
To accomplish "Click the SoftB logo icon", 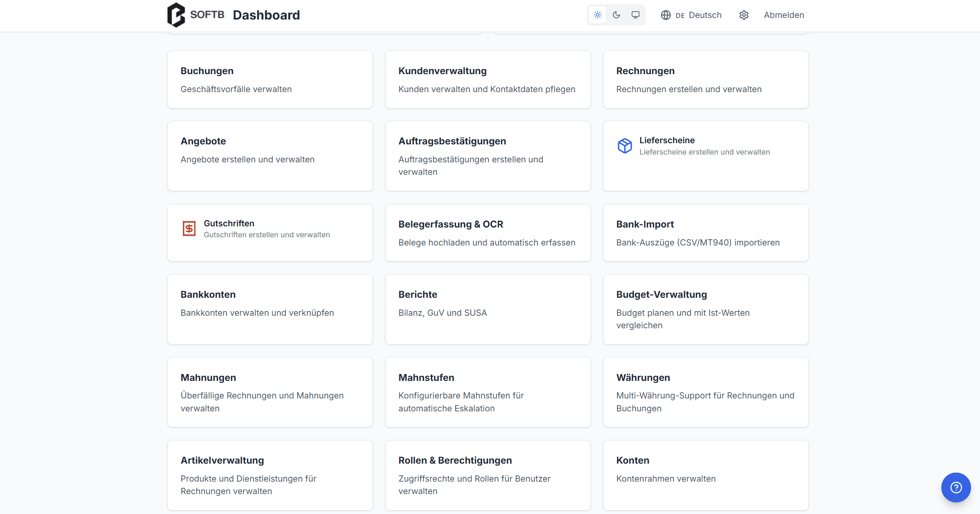I will [176, 15].
